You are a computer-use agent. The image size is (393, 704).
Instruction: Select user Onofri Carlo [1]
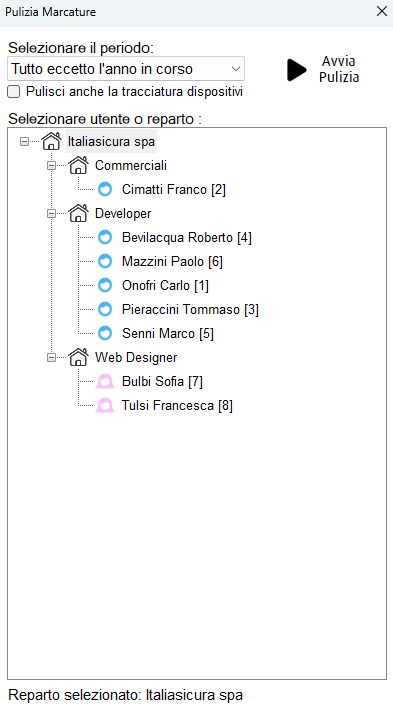point(165,286)
